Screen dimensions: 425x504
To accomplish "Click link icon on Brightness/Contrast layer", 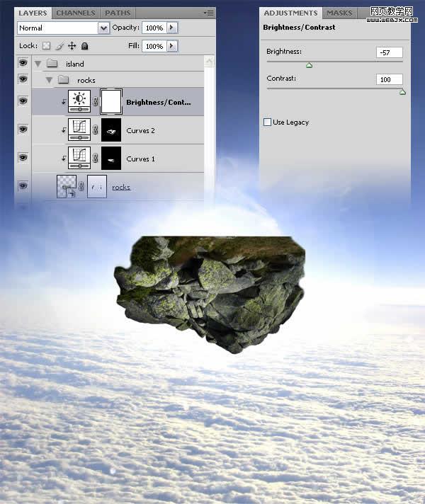I will [x=96, y=101].
